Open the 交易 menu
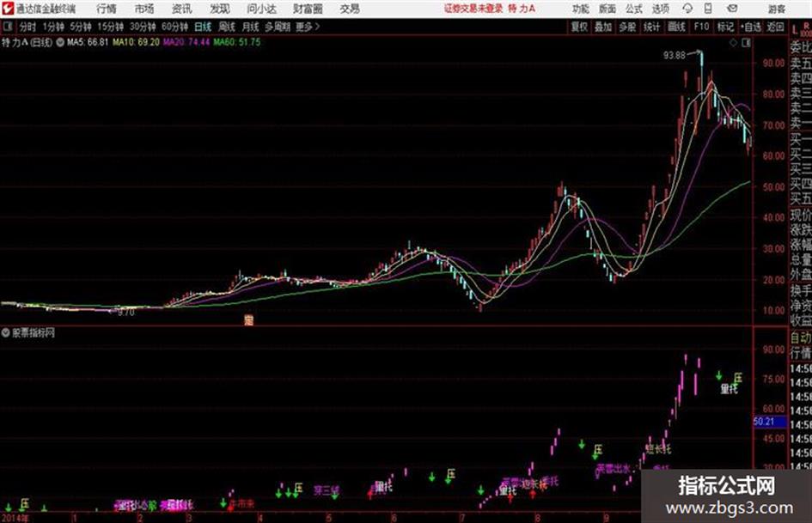The width and height of the screenshot is (812, 523). pyautogui.click(x=350, y=9)
